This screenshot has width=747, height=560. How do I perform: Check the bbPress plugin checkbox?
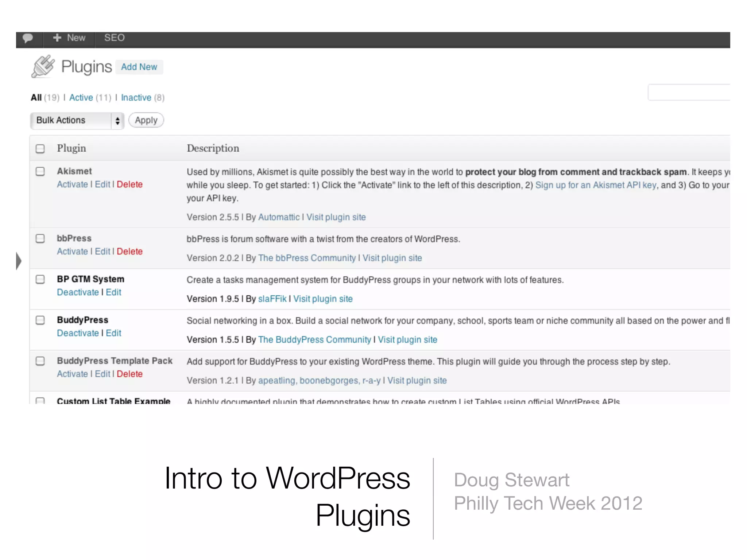point(40,238)
